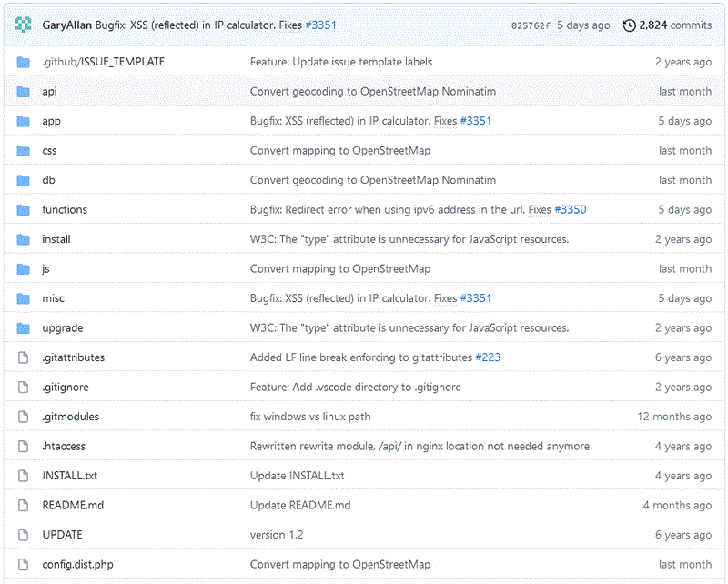Click the file icon beside config.dist.php
This screenshot has width=728, height=584.
click(x=24, y=565)
